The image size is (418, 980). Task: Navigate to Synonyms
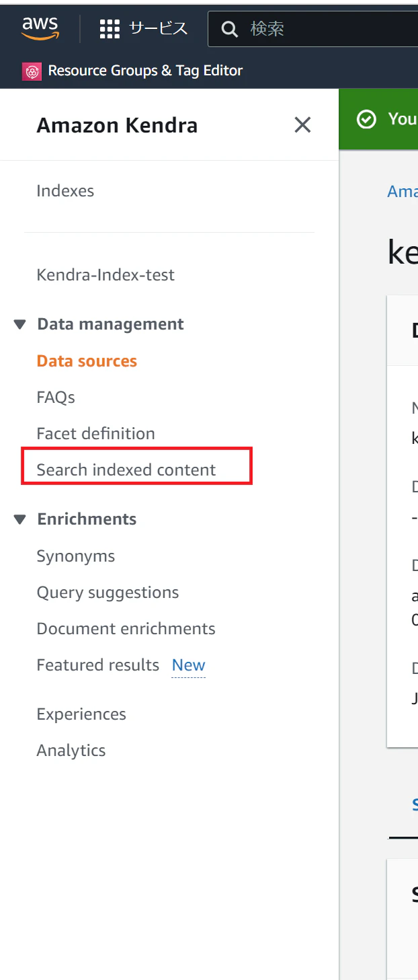click(x=75, y=556)
